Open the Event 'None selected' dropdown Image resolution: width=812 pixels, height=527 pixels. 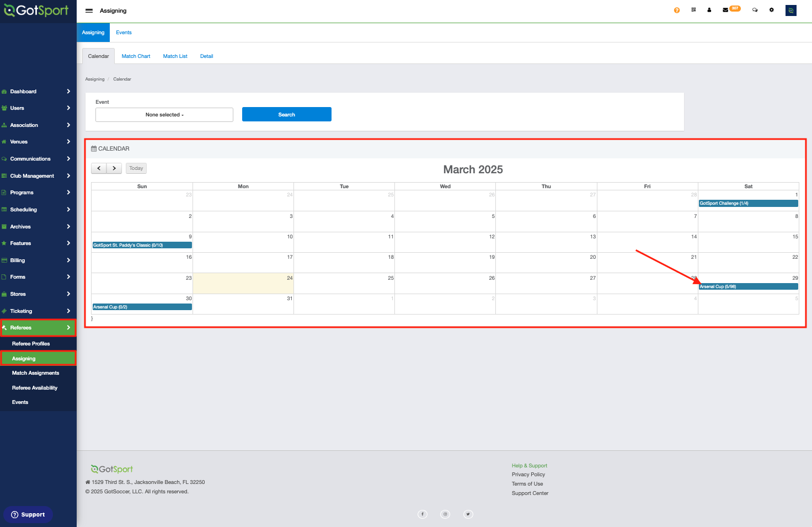coord(164,115)
